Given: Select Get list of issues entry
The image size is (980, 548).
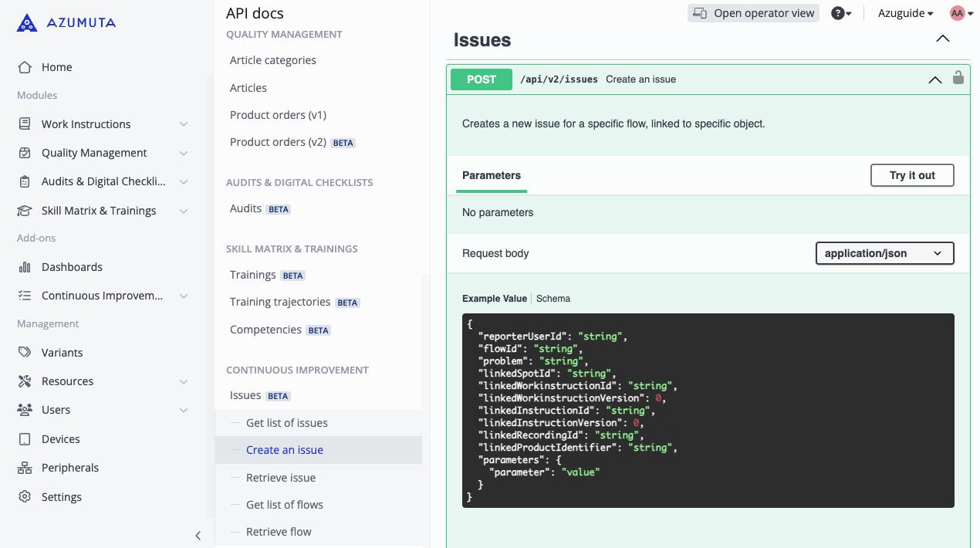Looking at the screenshot, I should (x=286, y=423).
